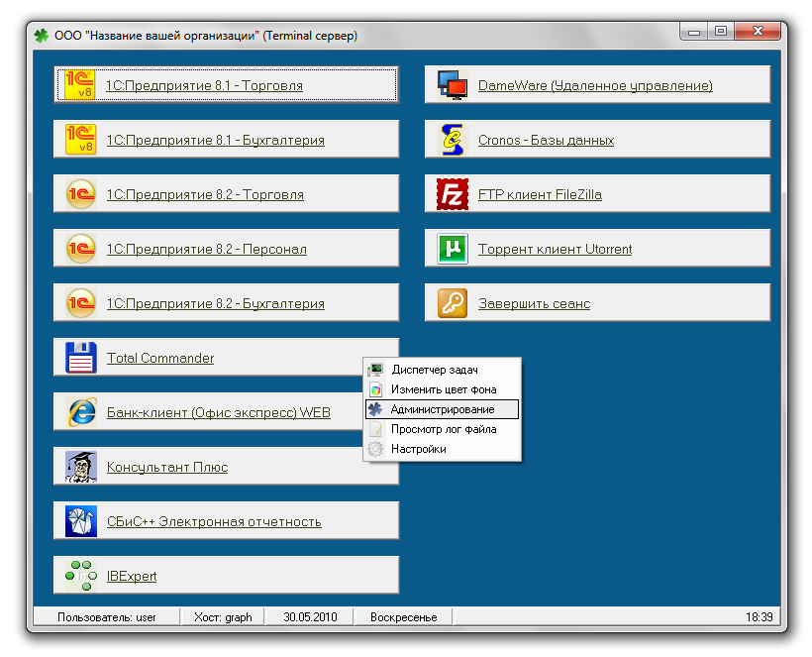
Task: Click the Cronos database icon
Action: 453,140
